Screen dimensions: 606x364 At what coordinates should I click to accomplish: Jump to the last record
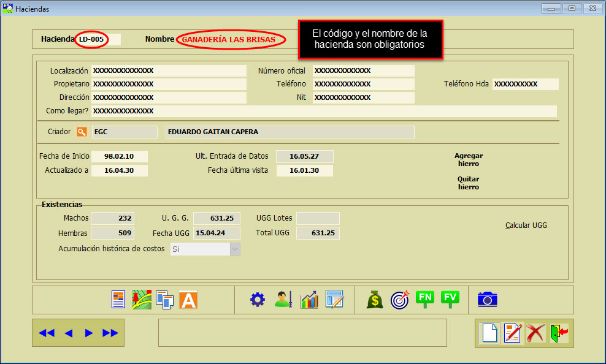pos(110,333)
